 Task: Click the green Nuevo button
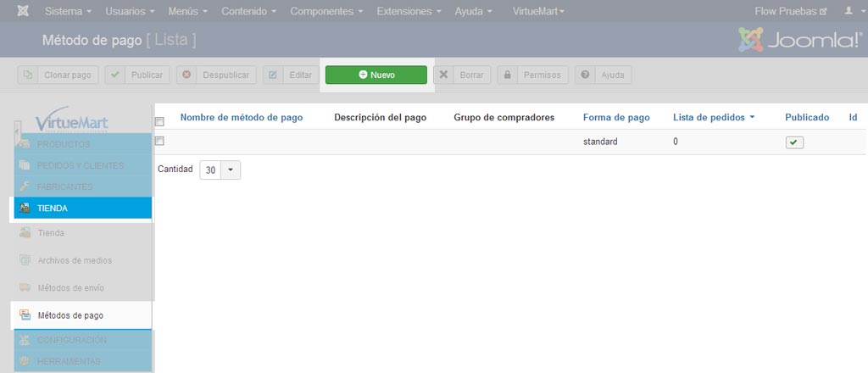(376, 75)
